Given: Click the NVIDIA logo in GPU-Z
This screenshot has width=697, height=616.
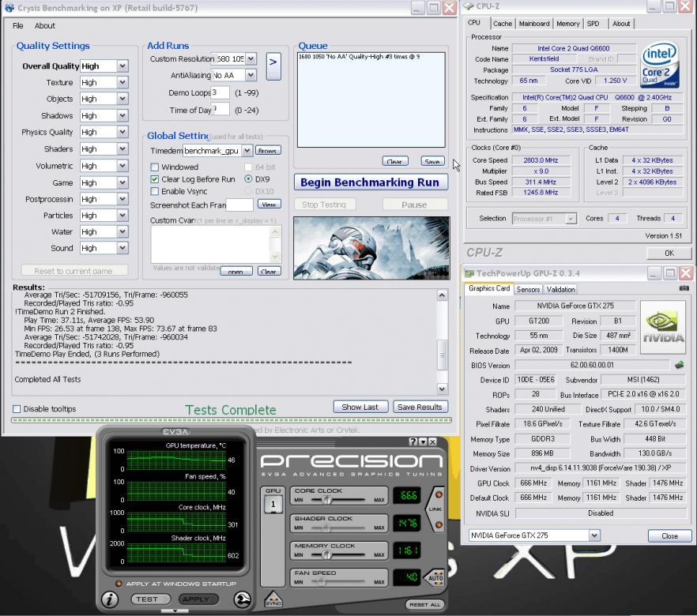Looking at the screenshot, I should pyautogui.click(x=662, y=327).
